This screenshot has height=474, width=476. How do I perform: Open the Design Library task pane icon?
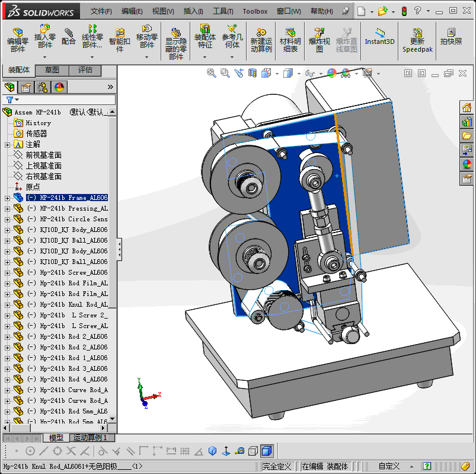[467, 122]
